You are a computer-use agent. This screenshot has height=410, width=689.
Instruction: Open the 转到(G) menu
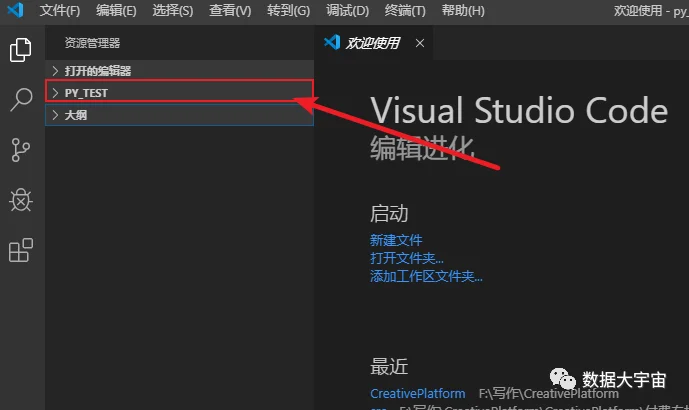click(x=288, y=10)
